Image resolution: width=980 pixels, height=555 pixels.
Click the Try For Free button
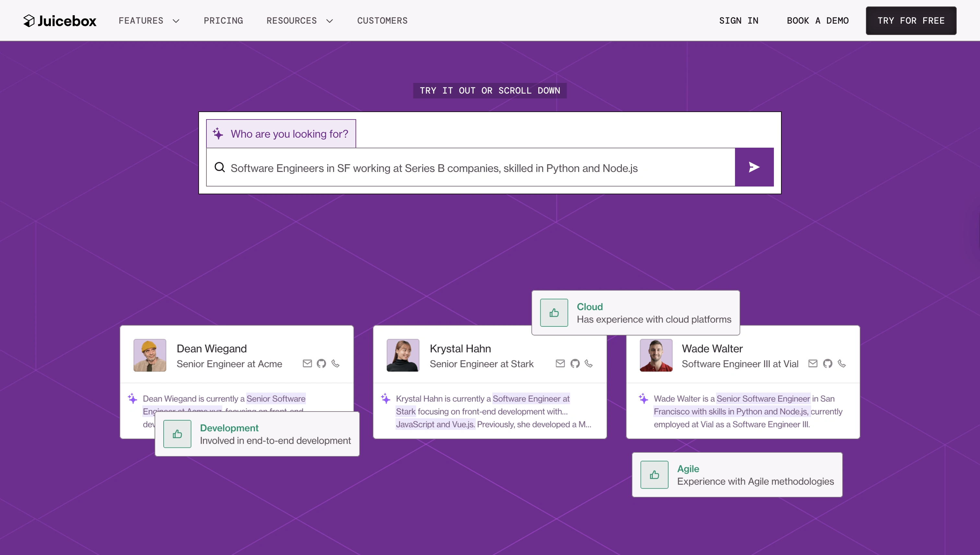tap(911, 21)
